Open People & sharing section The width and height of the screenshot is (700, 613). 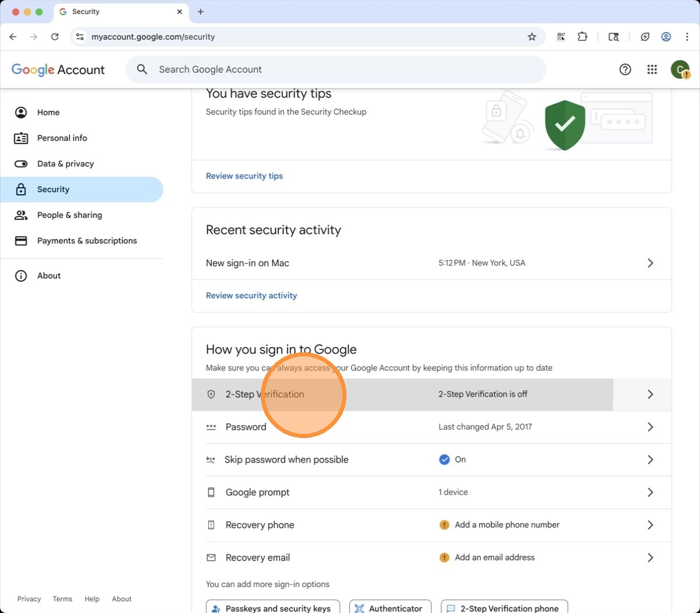[82, 215]
